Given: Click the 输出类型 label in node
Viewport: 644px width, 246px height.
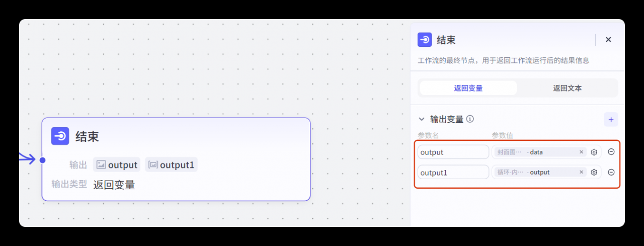Looking at the screenshot, I should (69, 184).
